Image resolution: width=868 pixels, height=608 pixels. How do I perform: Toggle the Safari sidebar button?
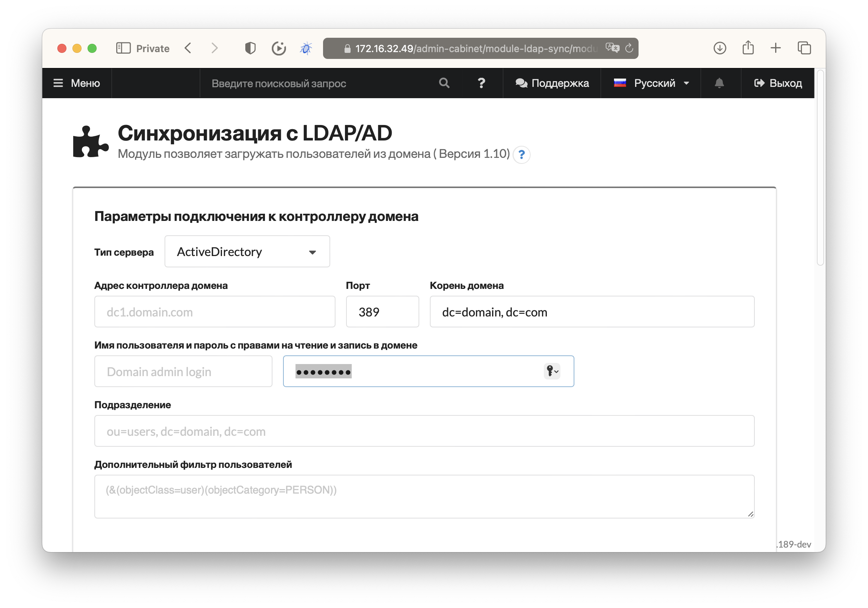(123, 48)
